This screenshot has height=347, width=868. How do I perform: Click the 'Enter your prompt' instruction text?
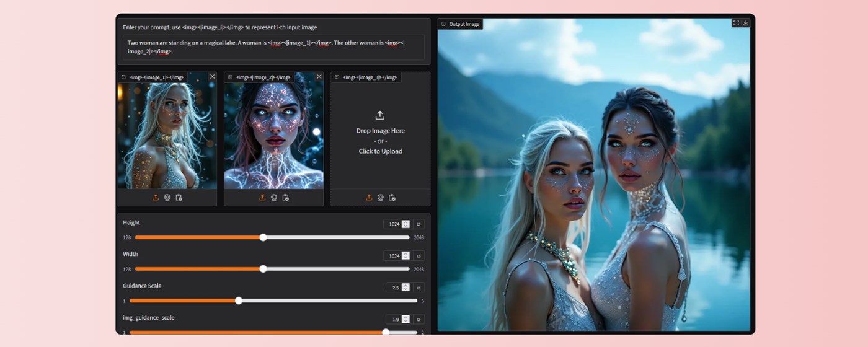pyautogui.click(x=220, y=27)
